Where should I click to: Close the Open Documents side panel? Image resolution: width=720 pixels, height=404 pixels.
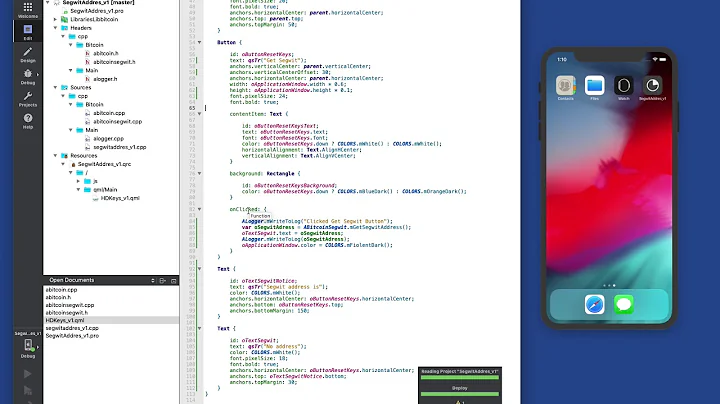(x=174, y=281)
